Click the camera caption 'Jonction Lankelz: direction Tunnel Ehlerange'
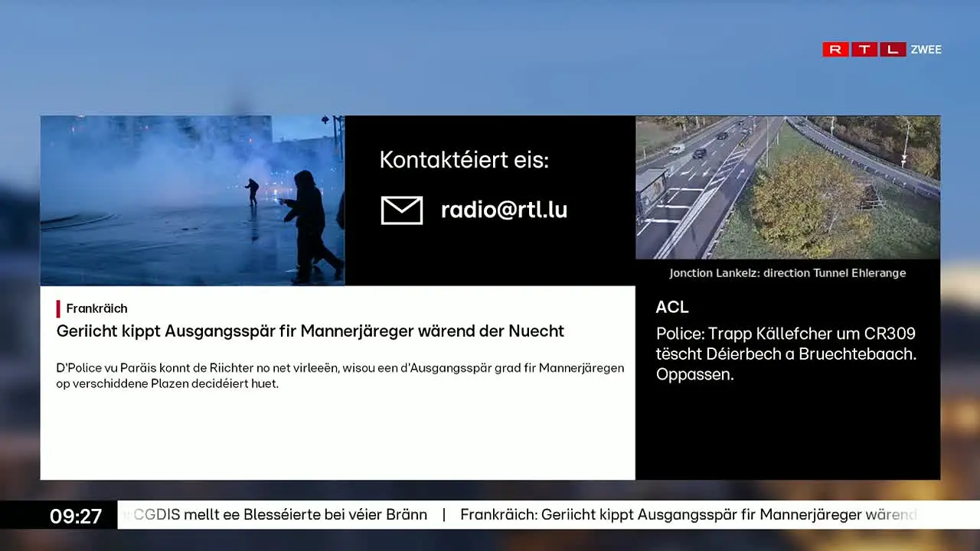The image size is (980, 551). 788,273
